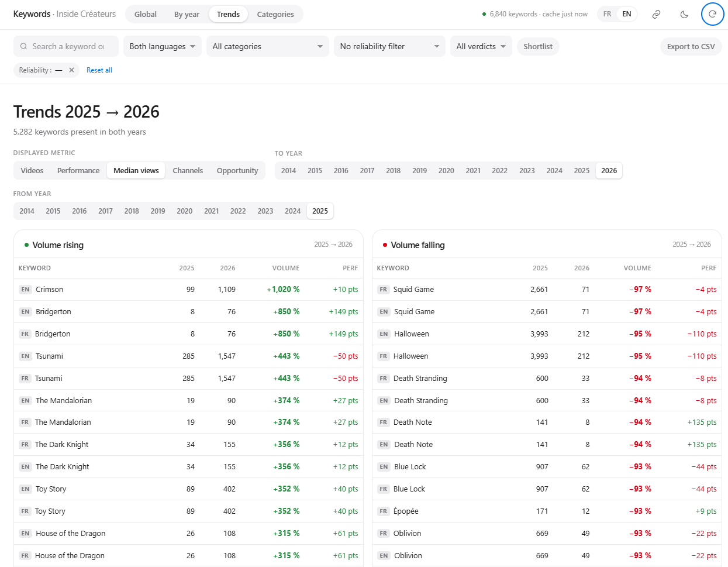
Task: Click the search magnifier icon
Action: [23, 46]
